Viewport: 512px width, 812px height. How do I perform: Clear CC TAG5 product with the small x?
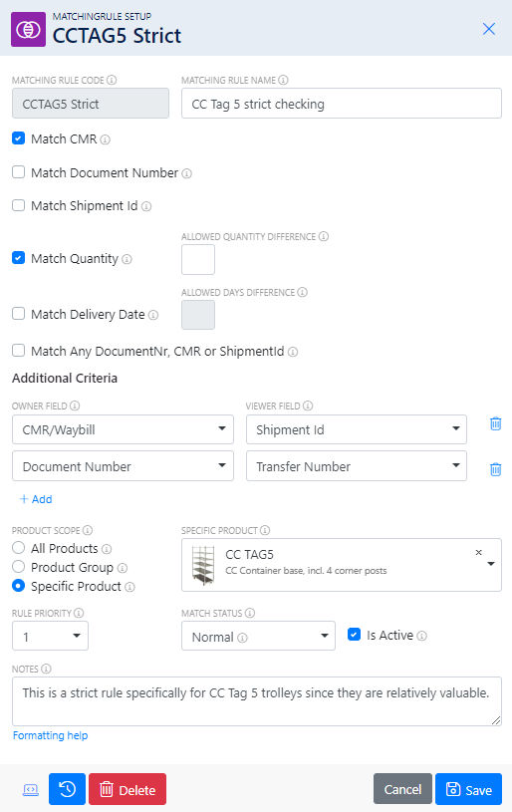tap(478, 553)
